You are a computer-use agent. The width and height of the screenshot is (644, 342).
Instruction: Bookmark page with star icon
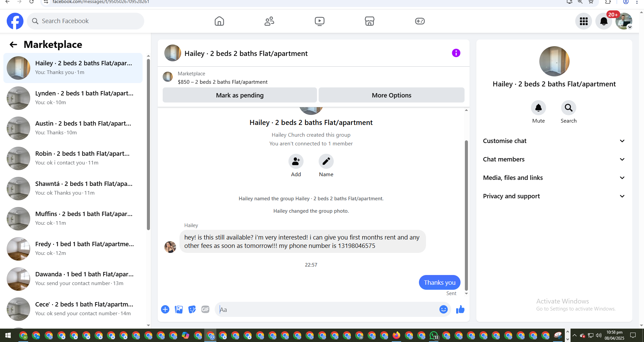pyautogui.click(x=591, y=2)
